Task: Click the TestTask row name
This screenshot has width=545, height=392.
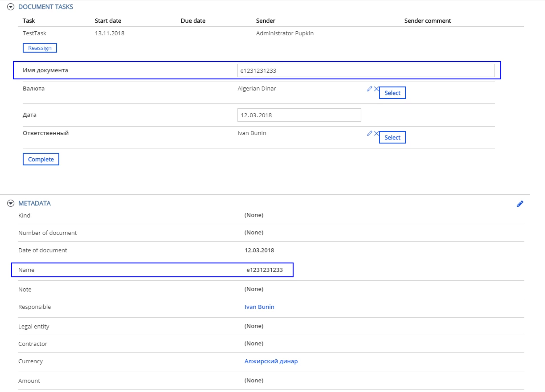Action: [x=34, y=33]
